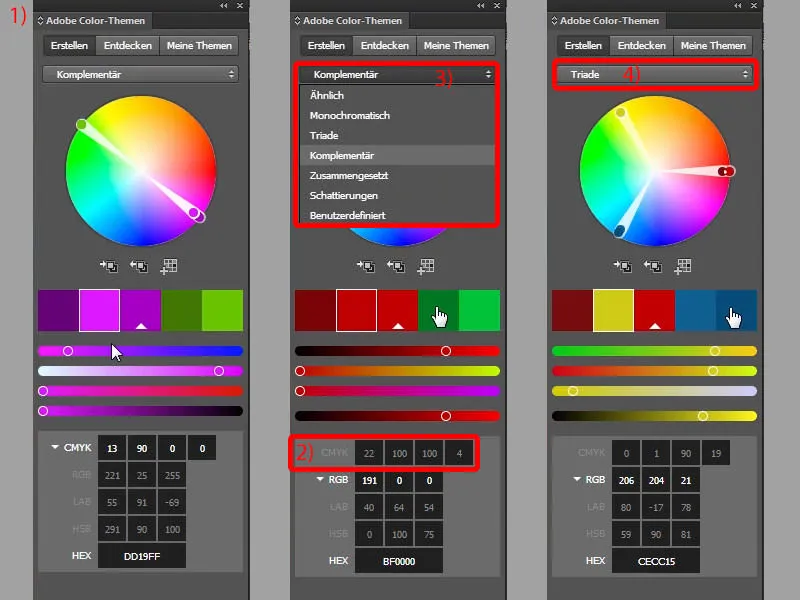Viewport: 800px width, 600px height.
Task: Click add-to-swatches grid icon in middle panel
Action: click(426, 266)
